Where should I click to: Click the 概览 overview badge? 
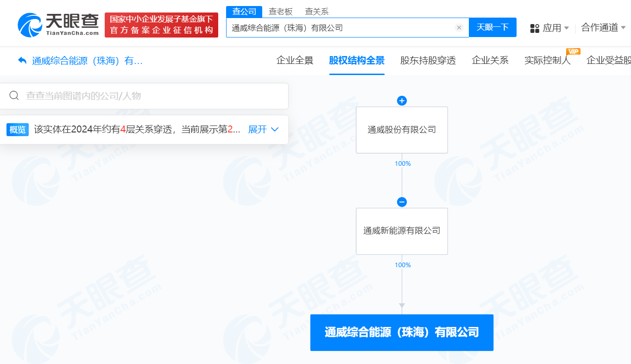[x=18, y=129]
